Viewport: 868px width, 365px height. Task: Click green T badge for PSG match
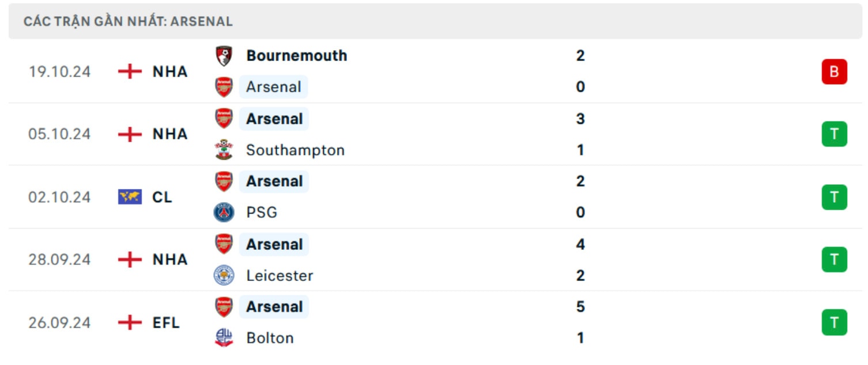(x=835, y=197)
